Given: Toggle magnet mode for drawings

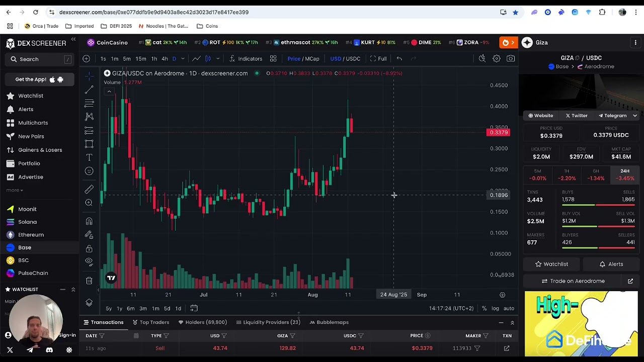Looking at the screenshot, I should coord(89,221).
